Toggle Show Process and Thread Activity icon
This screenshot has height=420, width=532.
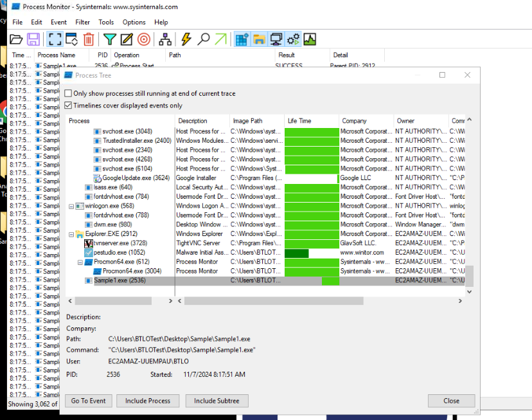point(293,39)
